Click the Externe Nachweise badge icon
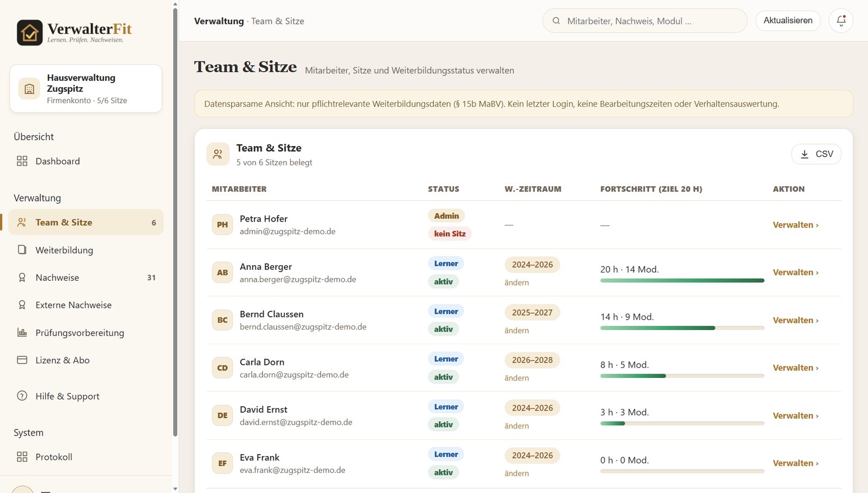The width and height of the screenshot is (868, 493). [x=22, y=305]
